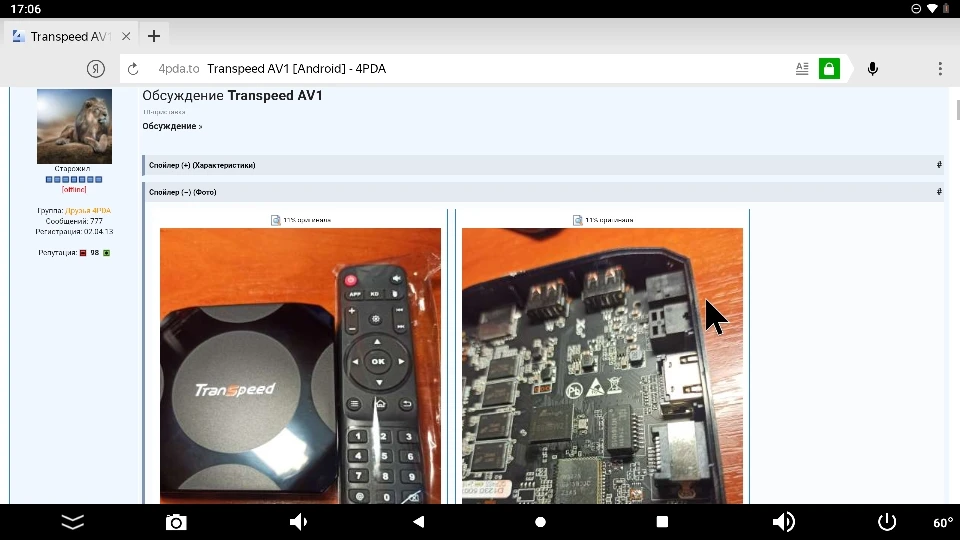Close the Transpeed AV1 tab
The width and height of the screenshot is (960, 540).
click(126, 36)
